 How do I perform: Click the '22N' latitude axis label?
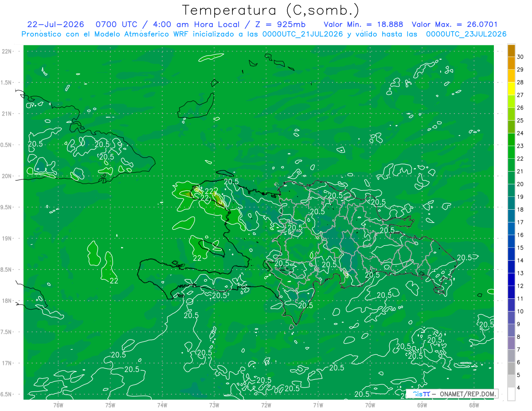(7, 51)
